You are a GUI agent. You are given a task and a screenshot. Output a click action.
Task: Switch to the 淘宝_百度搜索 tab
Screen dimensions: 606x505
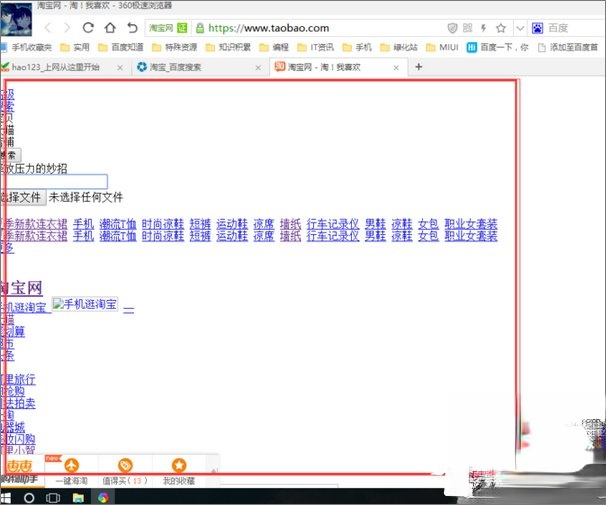(175, 67)
